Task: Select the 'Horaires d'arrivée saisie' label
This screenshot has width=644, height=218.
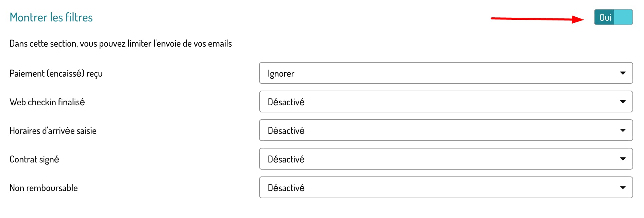Action: (53, 131)
